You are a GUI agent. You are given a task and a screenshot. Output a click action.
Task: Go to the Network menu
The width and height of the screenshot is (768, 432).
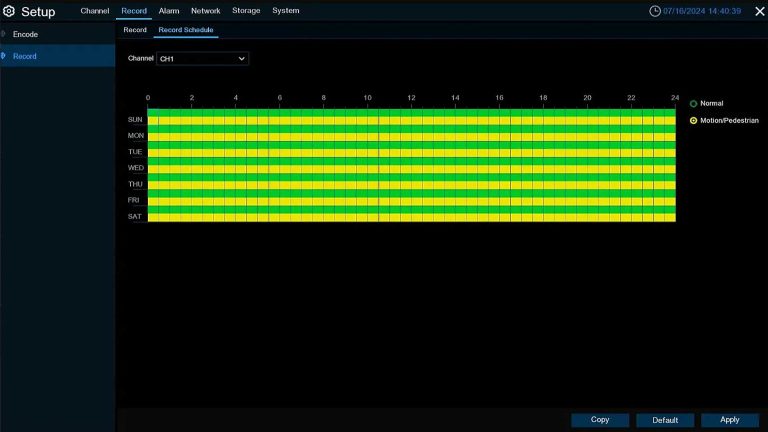[205, 11]
